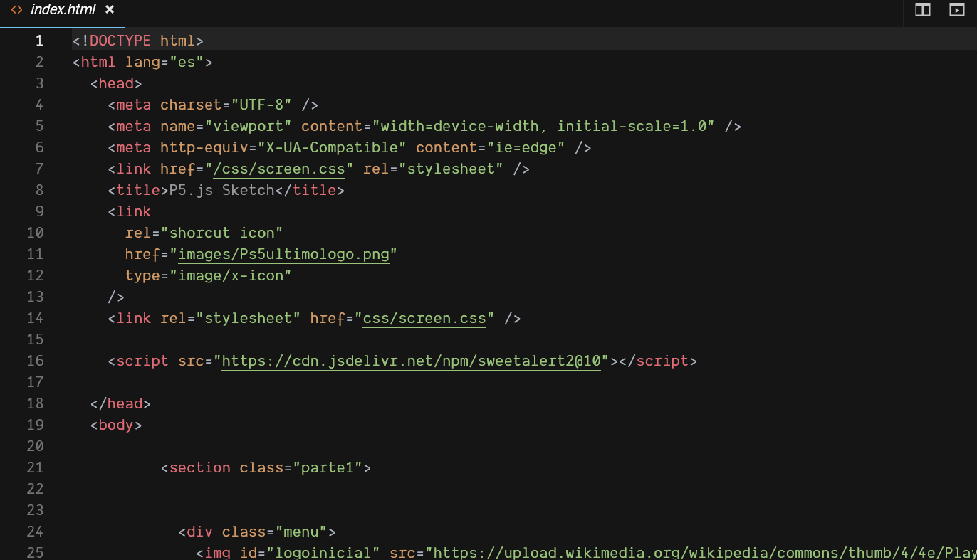Toggle the split editor layout icon

(923, 9)
